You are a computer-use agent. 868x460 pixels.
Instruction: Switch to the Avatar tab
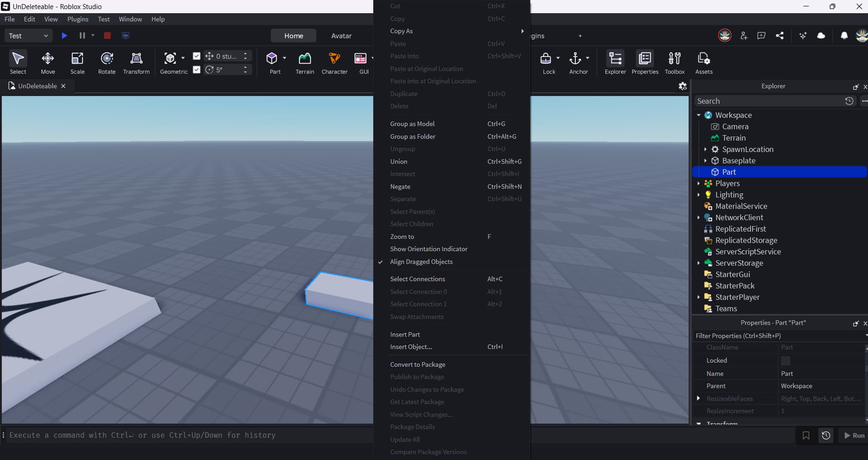point(341,35)
